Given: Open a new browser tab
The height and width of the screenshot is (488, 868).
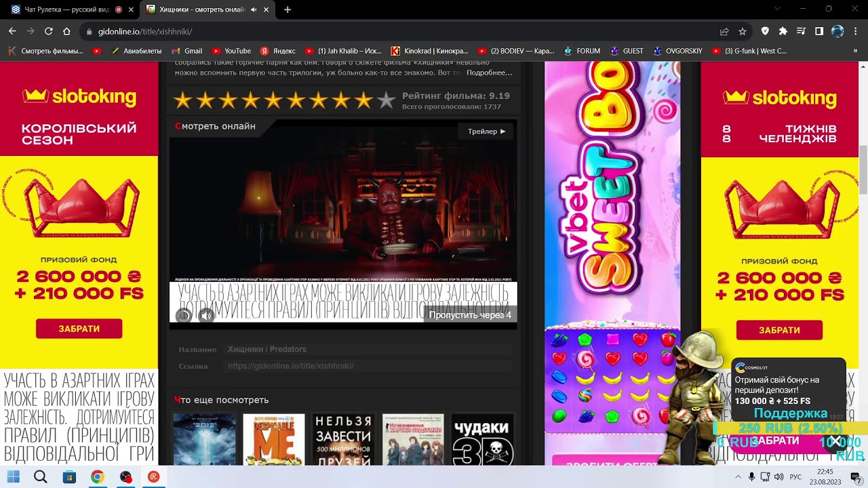Looking at the screenshot, I should tap(288, 9).
